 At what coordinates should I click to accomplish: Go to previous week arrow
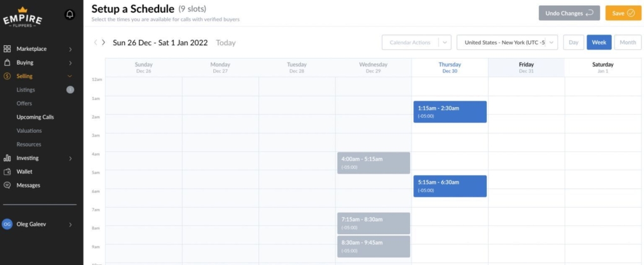coord(96,43)
